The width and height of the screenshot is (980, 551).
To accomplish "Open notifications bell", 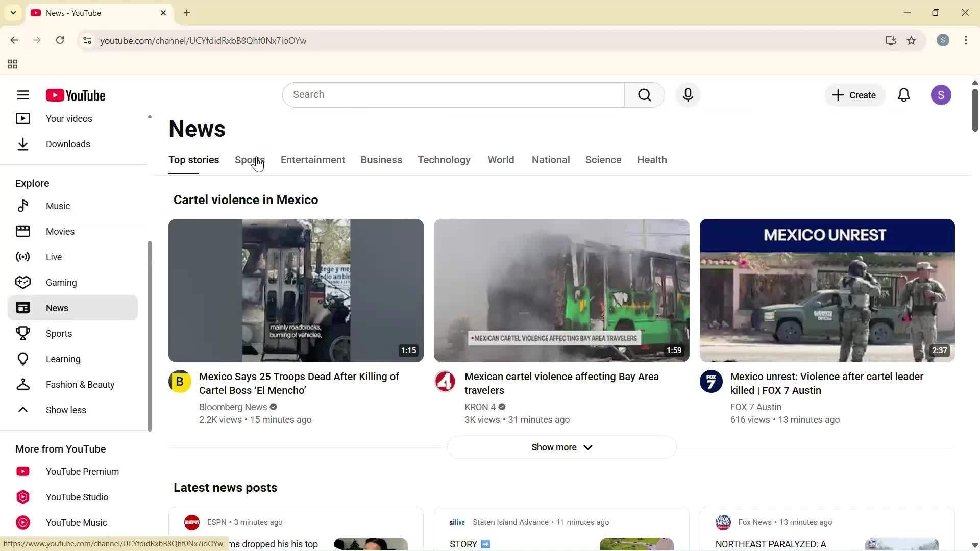I will pos(903,95).
